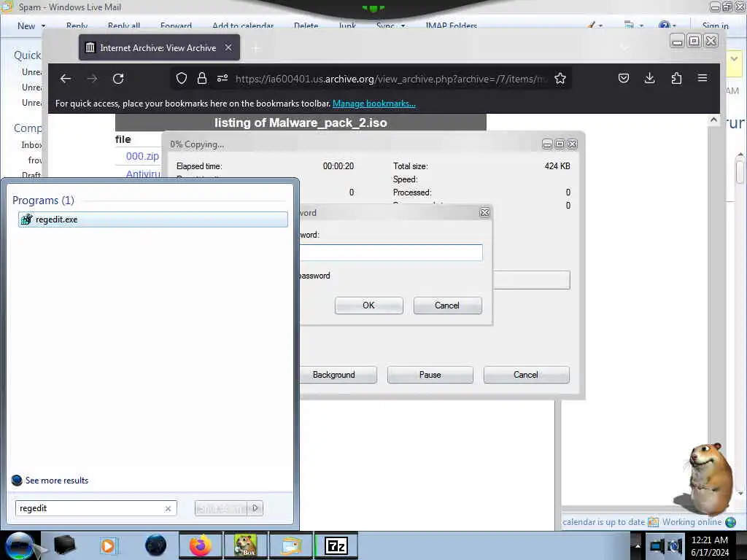The width and height of the screenshot is (747, 560).
Task: Open tracking protection shield in address bar
Action: [182, 79]
